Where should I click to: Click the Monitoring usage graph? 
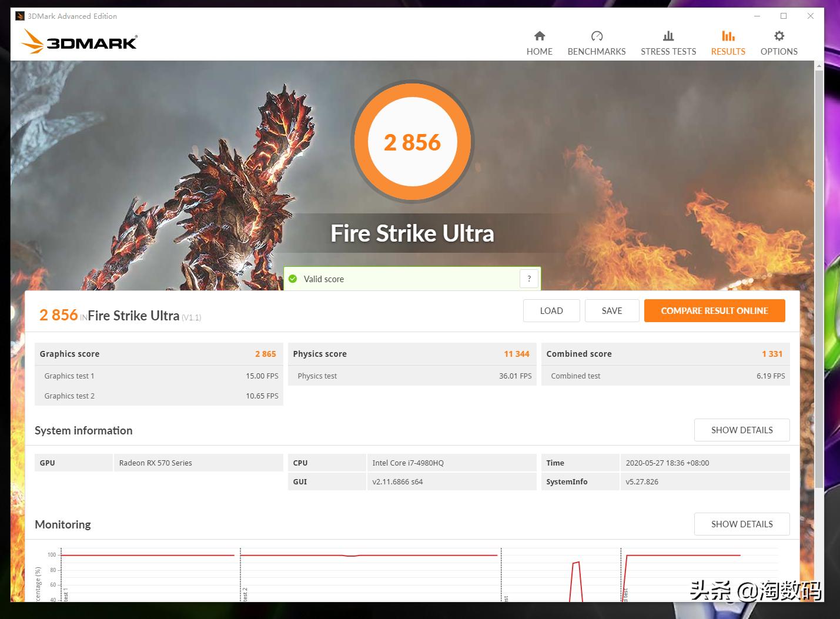pos(353,573)
